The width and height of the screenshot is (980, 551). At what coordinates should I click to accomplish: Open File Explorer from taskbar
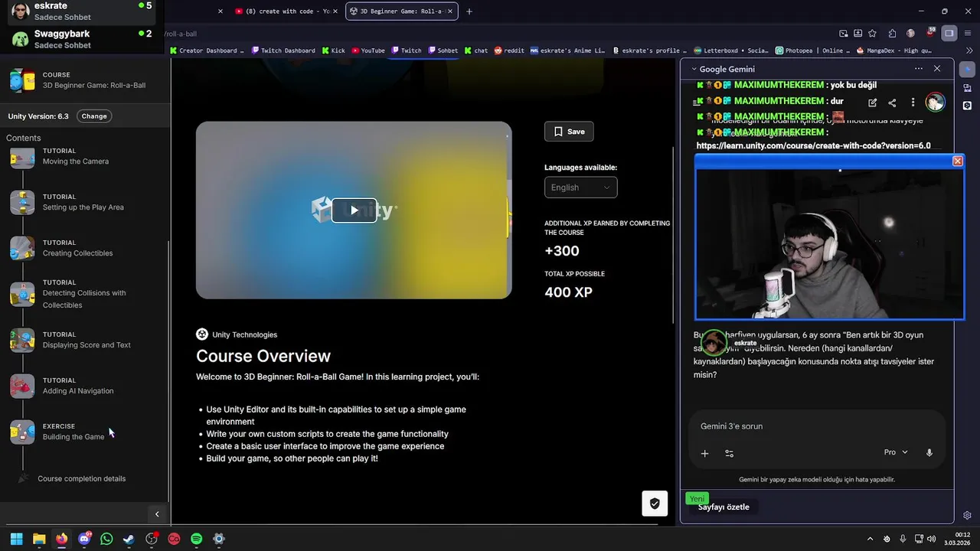[39, 539]
